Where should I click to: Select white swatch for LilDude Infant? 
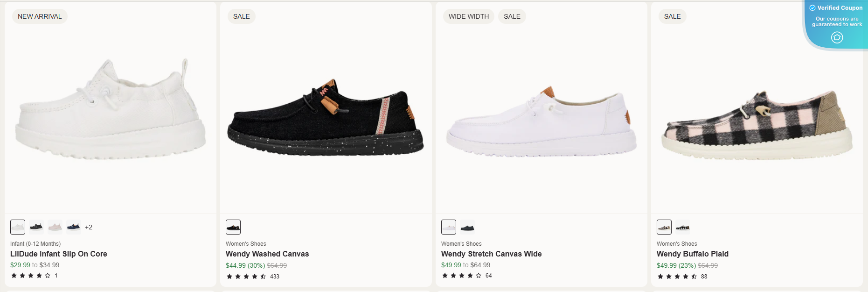pos(18,227)
